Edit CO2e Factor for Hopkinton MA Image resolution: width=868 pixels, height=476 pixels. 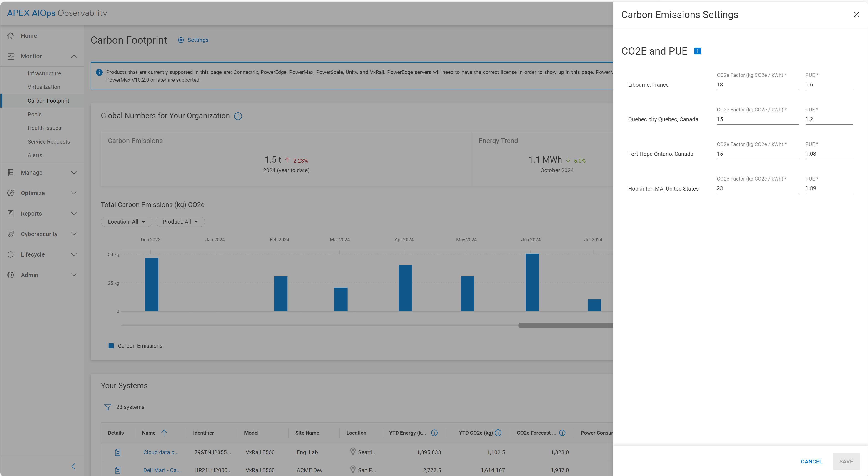click(757, 189)
